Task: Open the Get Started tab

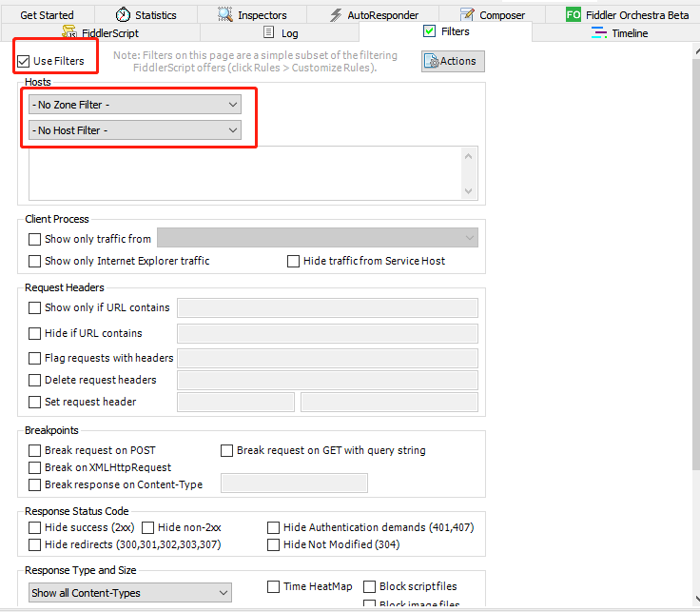Action: tap(47, 14)
